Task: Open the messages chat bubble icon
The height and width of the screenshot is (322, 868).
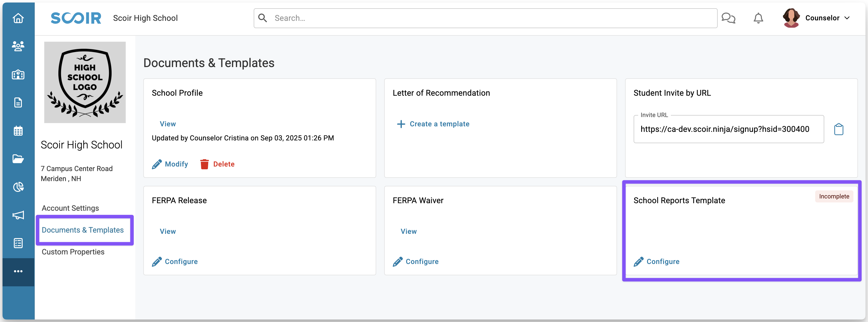Action: (x=728, y=18)
